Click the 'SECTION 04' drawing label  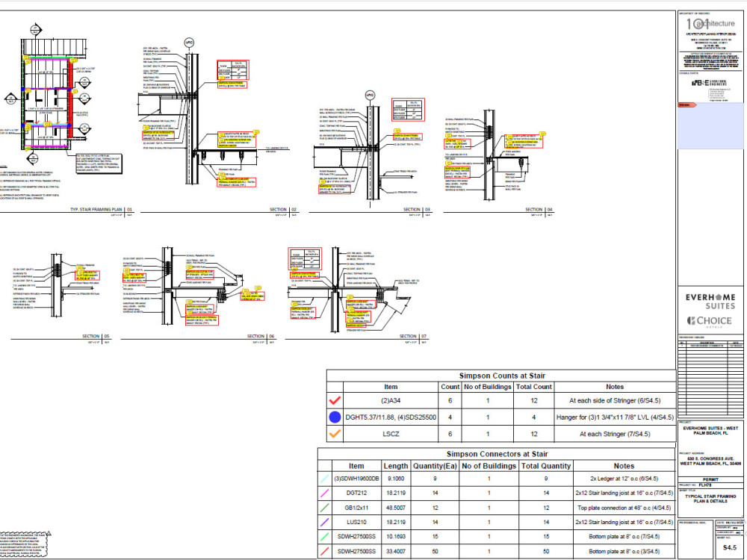click(539, 210)
